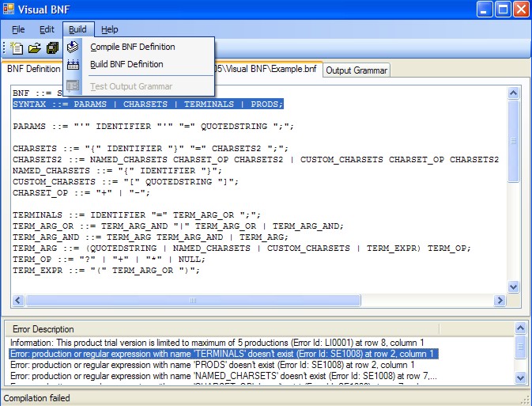532x406 pixels.
Task: Click the Build BNF Definition menu icon
Action: [74, 64]
